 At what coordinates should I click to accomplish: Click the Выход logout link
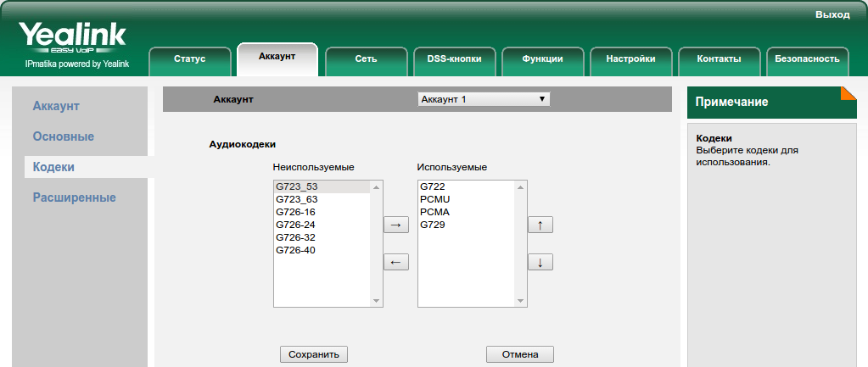click(x=832, y=15)
